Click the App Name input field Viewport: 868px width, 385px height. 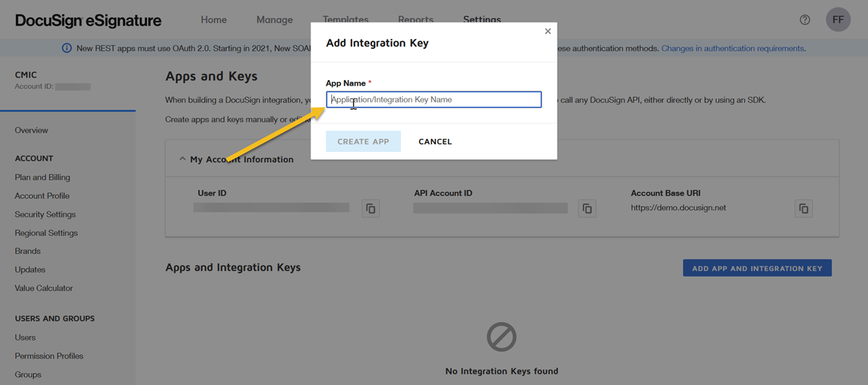(434, 100)
